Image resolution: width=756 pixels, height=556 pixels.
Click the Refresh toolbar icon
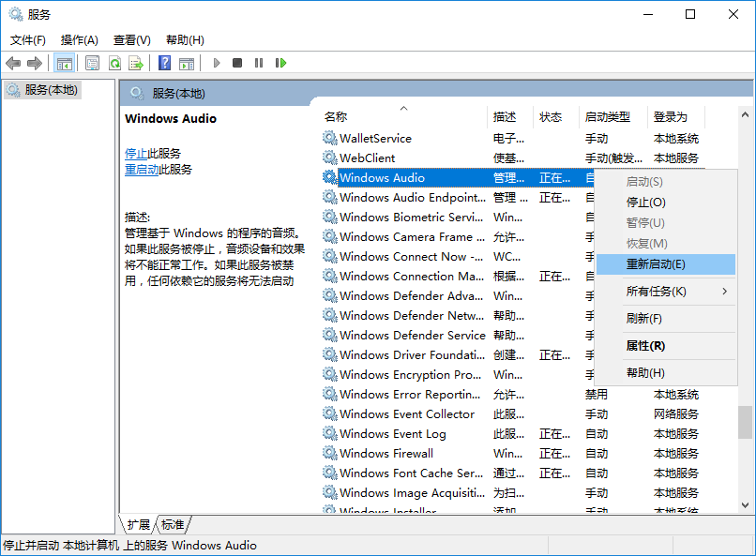114,63
